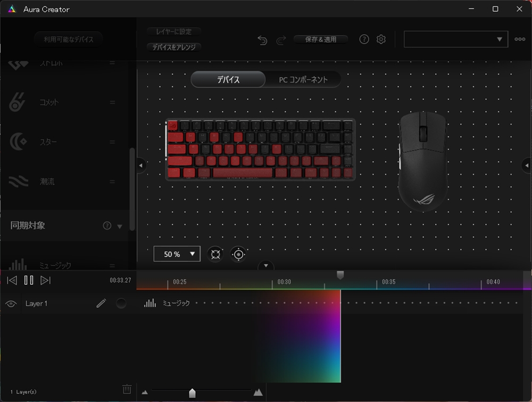Image resolution: width=532 pixels, height=402 pixels.
Task: Toggle Layer 1 visibility eye
Action: tap(11, 304)
